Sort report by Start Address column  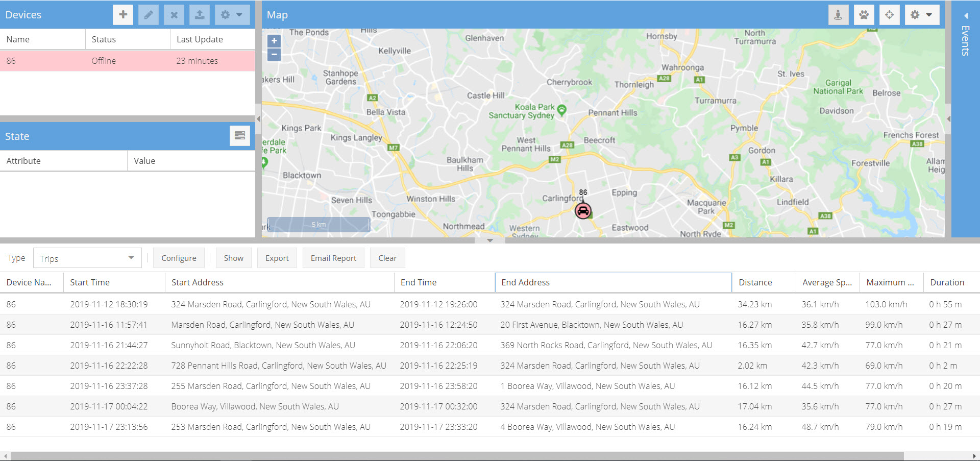click(280, 282)
